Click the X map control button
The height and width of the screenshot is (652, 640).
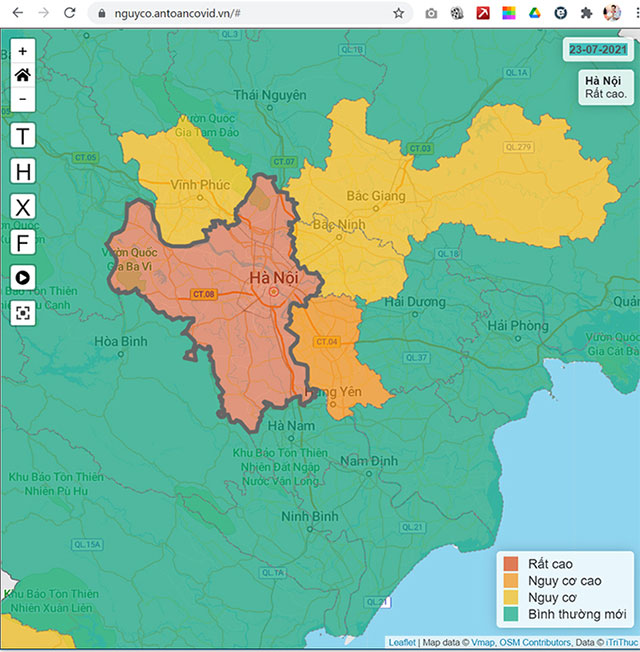(22, 207)
